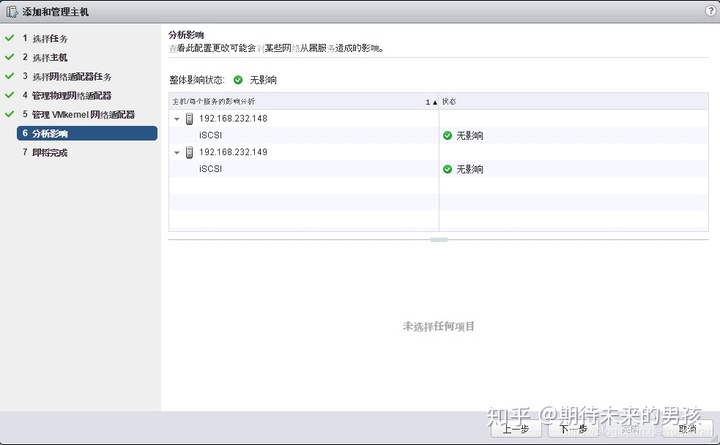Click the 上一步 back button
720x445 pixels.
coord(515,429)
